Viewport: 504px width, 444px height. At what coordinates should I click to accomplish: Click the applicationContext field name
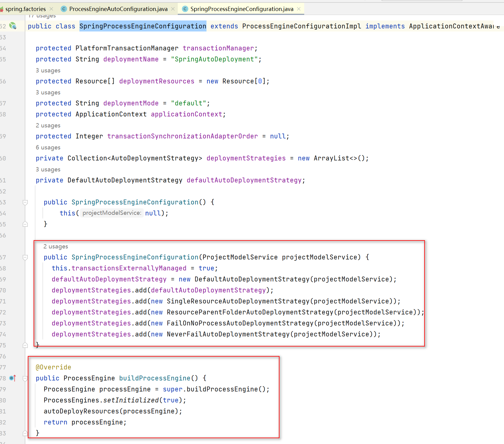(187, 114)
